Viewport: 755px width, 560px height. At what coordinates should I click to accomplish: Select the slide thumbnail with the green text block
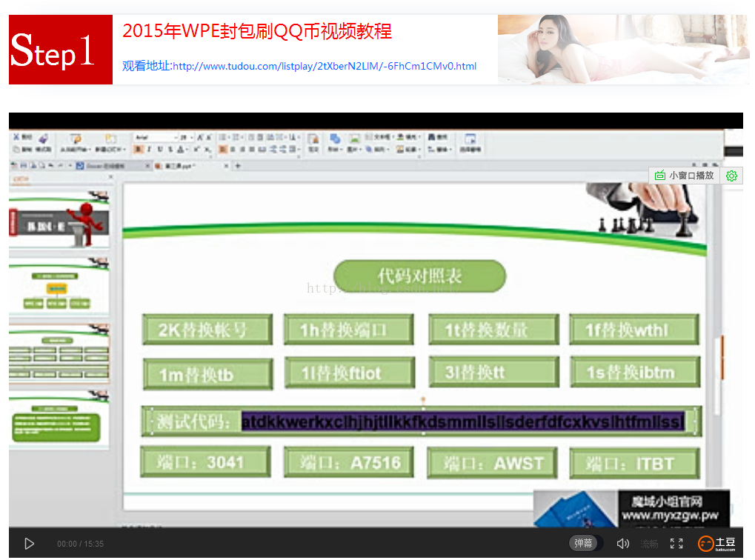(x=59, y=419)
